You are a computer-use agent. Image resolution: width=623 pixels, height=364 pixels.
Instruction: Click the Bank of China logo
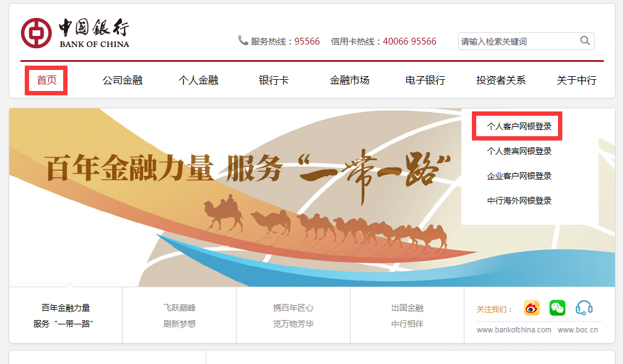click(75, 33)
